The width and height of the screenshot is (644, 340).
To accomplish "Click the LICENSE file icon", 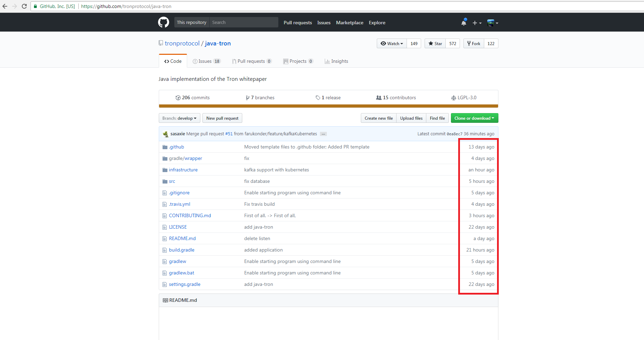I will [x=165, y=227].
